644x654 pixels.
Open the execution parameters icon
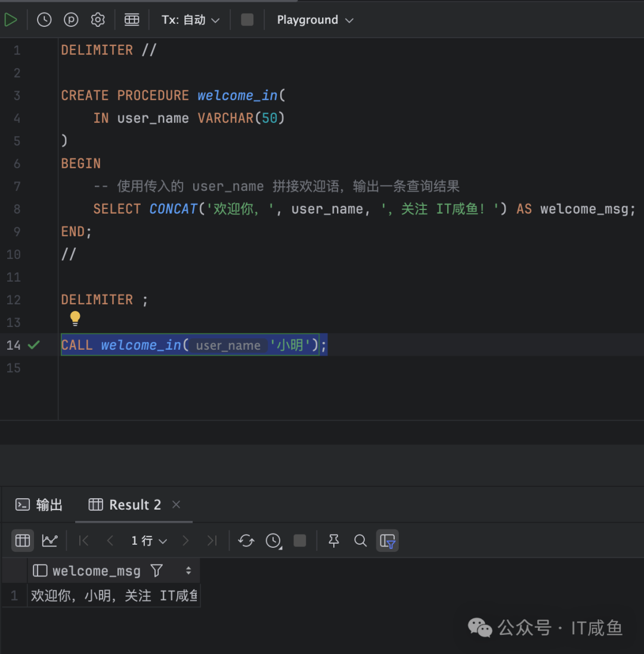(70, 19)
